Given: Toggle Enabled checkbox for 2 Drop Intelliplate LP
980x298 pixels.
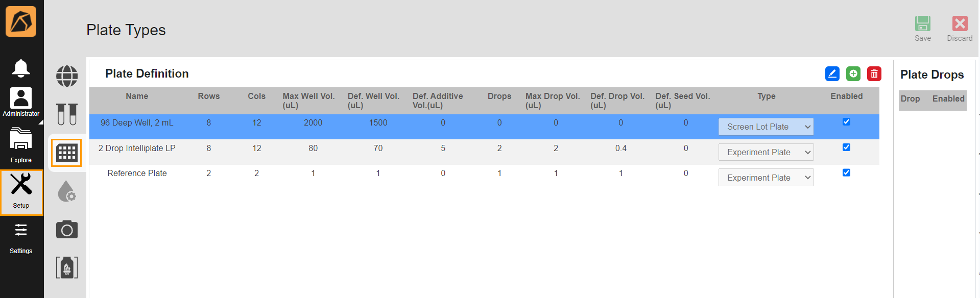Looking at the screenshot, I should (846, 147).
